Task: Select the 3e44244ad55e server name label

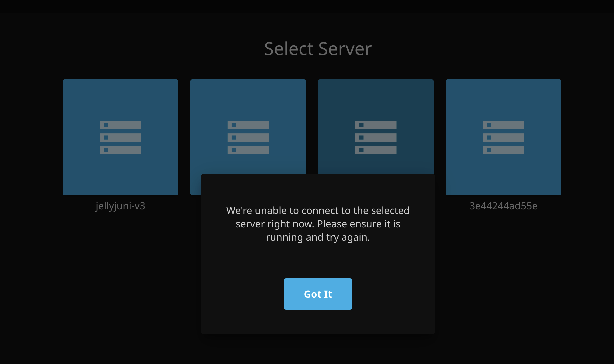Action: coord(503,206)
